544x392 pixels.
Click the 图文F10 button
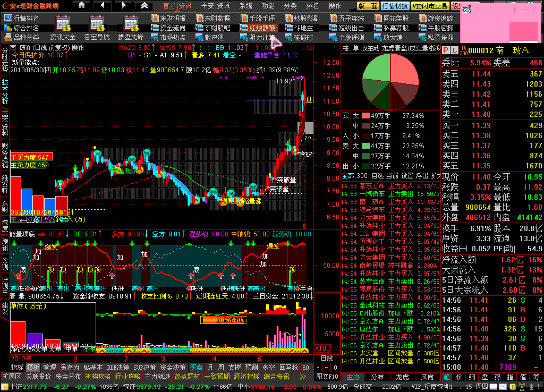click(x=327, y=377)
